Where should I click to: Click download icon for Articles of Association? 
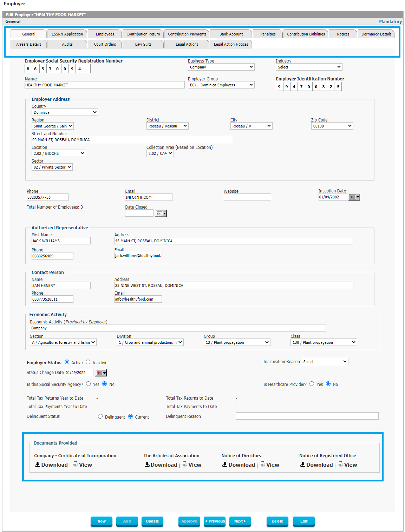tap(147, 465)
